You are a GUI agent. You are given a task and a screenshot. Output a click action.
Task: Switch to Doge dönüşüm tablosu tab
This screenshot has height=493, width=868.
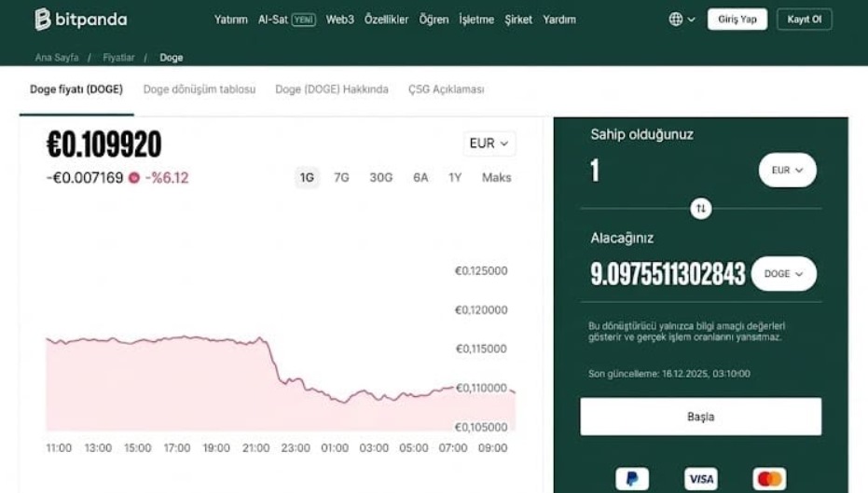[x=200, y=89]
